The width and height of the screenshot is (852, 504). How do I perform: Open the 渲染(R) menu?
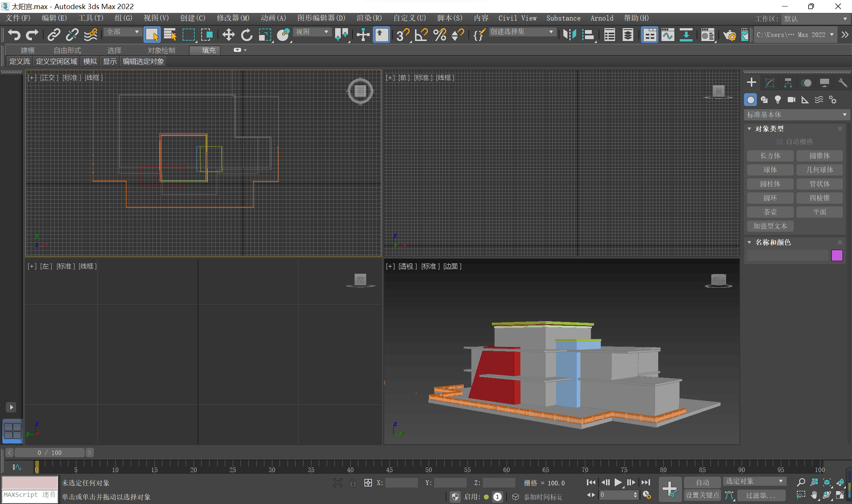[x=369, y=18]
